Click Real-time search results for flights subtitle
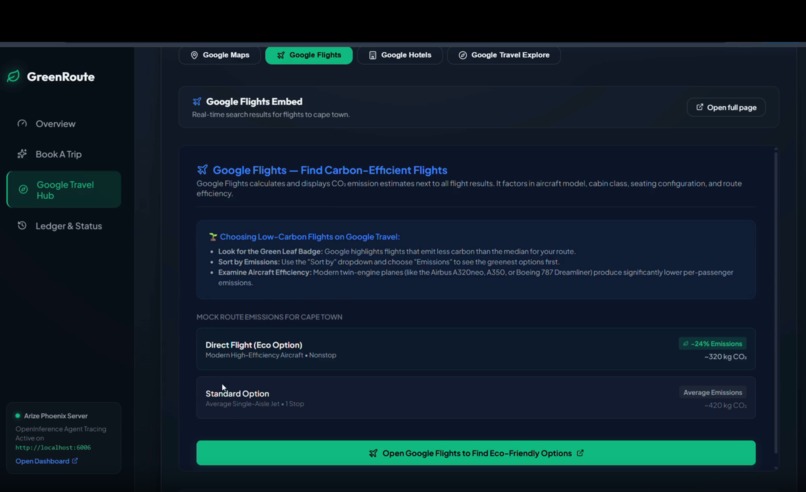The image size is (806, 492). pyautogui.click(x=271, y=114)
